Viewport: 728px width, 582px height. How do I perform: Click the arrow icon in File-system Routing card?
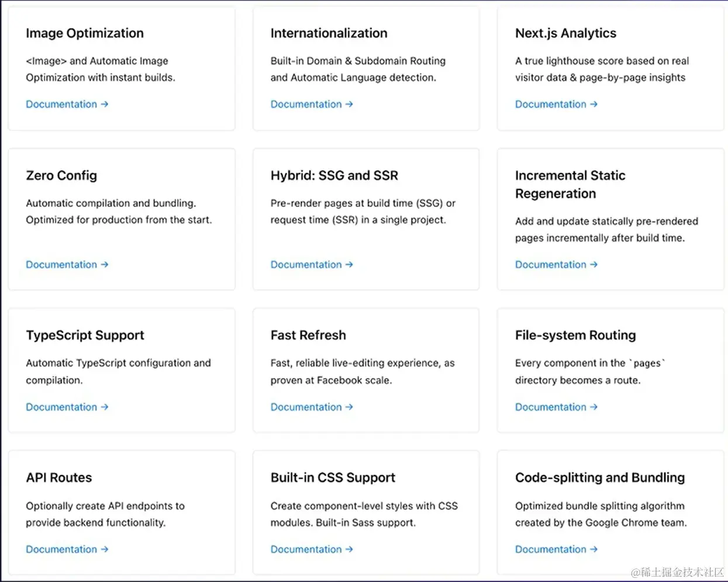coord(594,407)
